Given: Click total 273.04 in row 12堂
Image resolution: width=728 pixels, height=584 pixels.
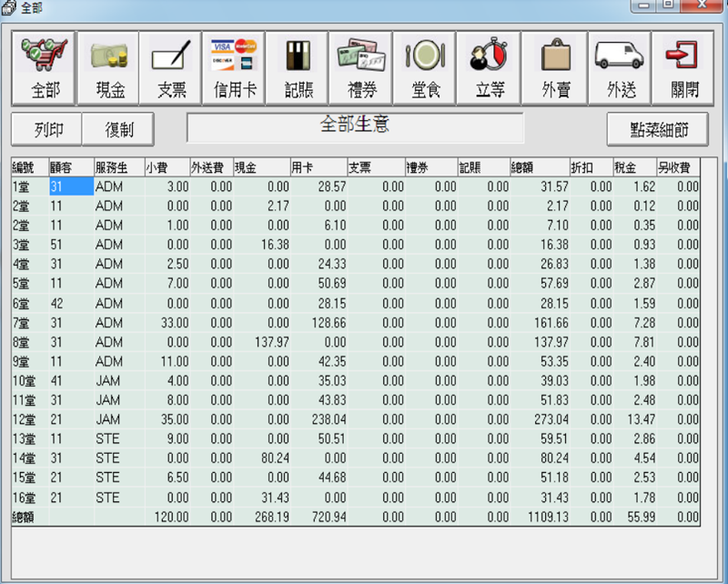Looking at the screenshot, I should 540,419.
